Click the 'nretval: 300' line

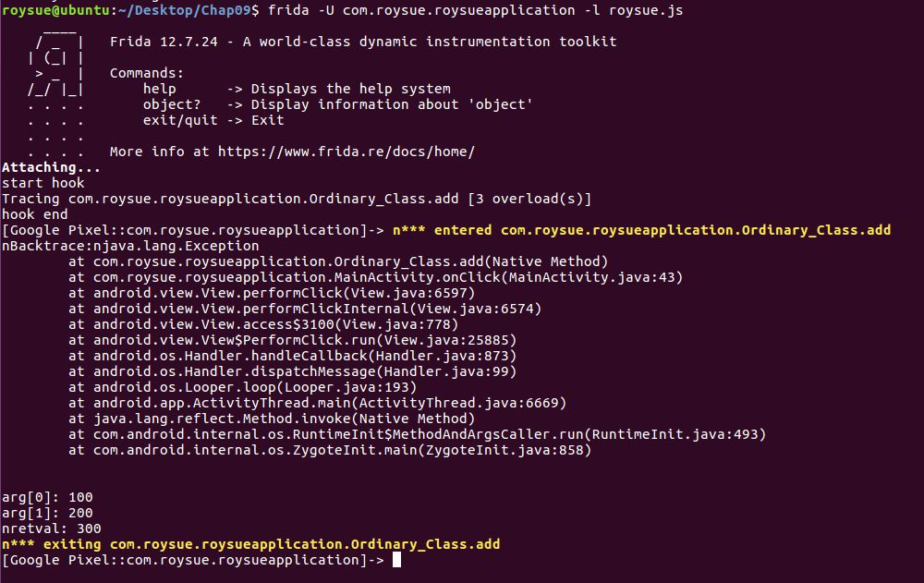[x=51, y=528]
